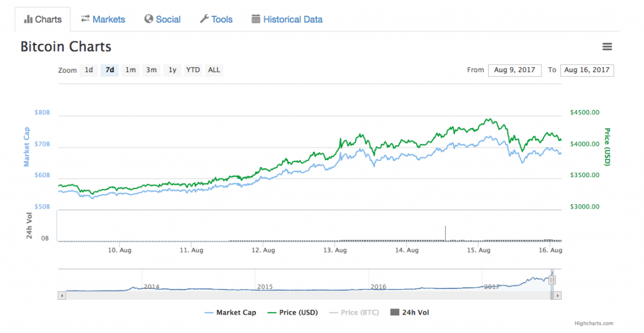Open the chart hamburger context menu
This screenshot has height=333, width=644.
(607, 46)
